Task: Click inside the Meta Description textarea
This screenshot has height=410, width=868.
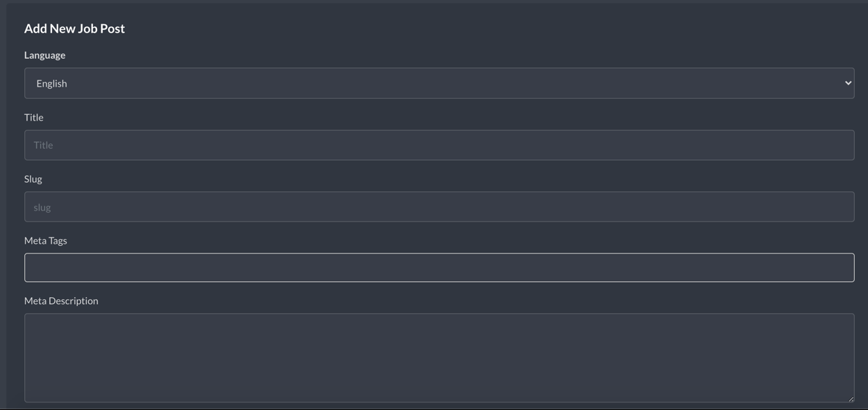Action: click(439, 357)
